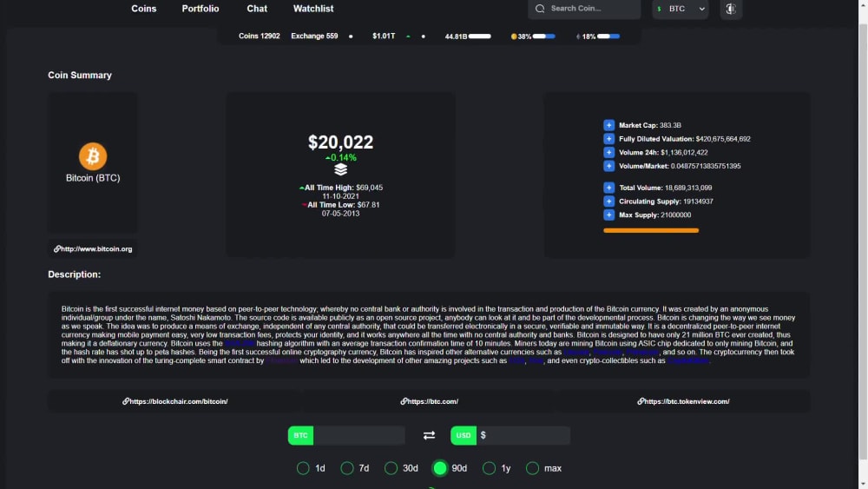
Task: Click the Bitcoin logo icon
Action: [93, 156]
